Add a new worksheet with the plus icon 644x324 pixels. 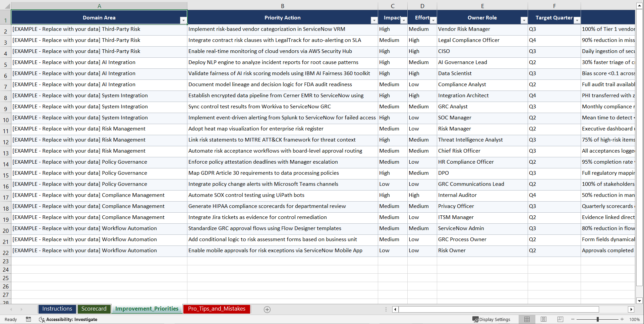(267, 309)
